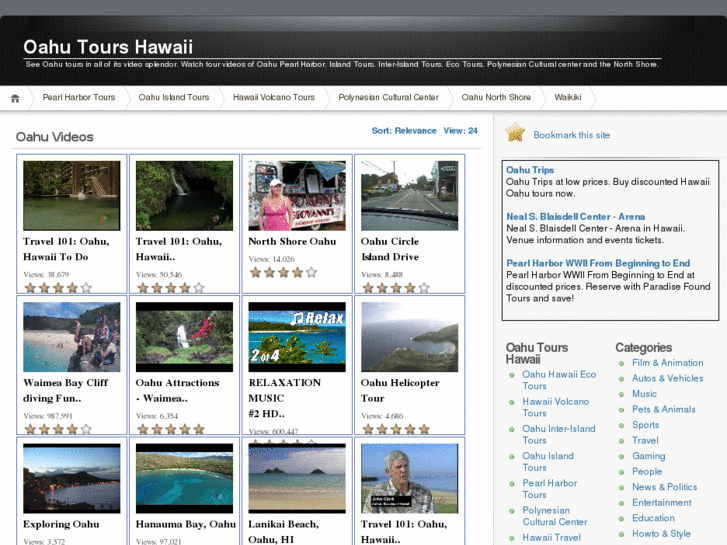Open the Polynesian Cultural Center sidebar link
Screen dimensions: 727x545
pyautogui.click(x=555, y=516)
